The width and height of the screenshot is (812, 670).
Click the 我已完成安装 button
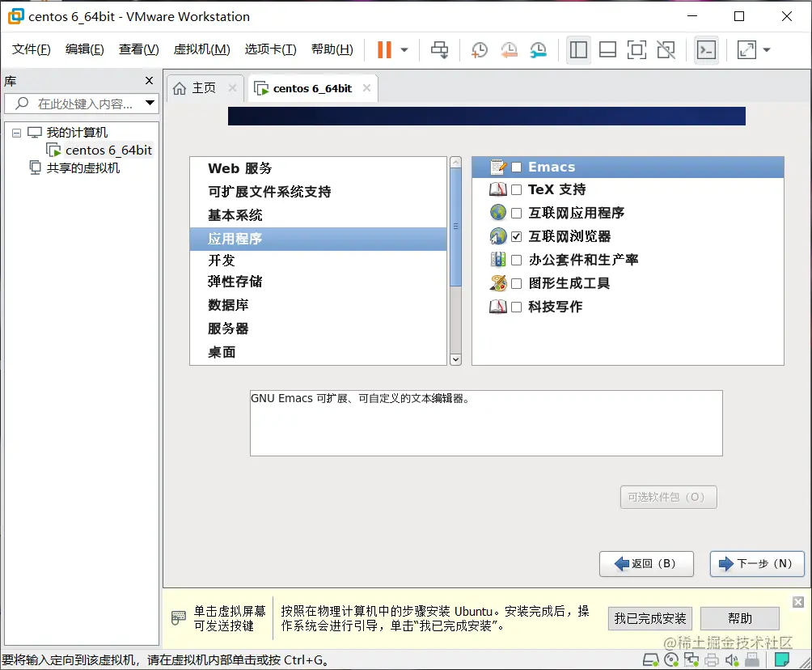(650, 618)
